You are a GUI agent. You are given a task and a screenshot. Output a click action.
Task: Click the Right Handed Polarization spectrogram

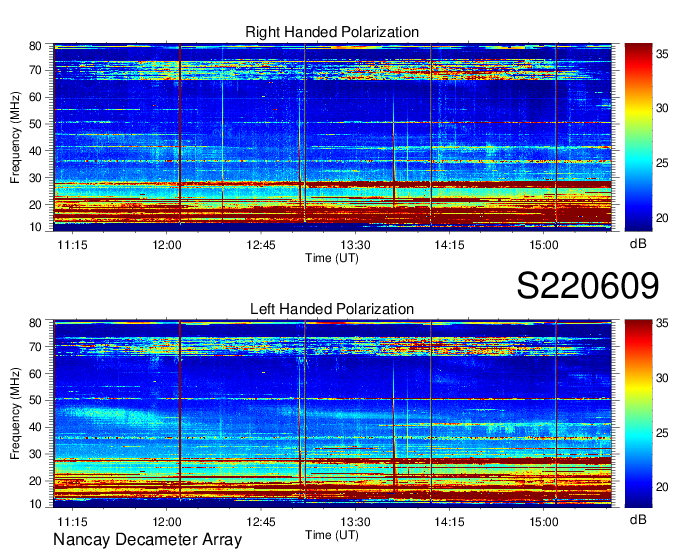click(x=332, y=137)
